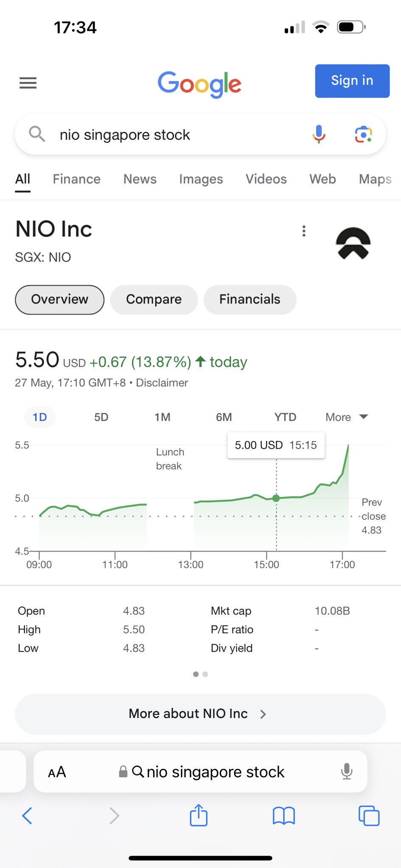This screenshot has height=868, width=401.
Task: Show open Safari tabs
Action: [x=369, y=815]
